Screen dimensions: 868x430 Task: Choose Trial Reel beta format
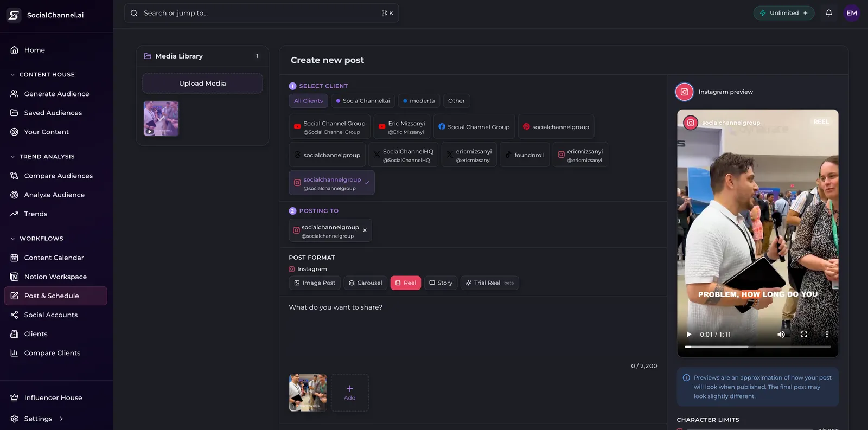pos(490,283)
